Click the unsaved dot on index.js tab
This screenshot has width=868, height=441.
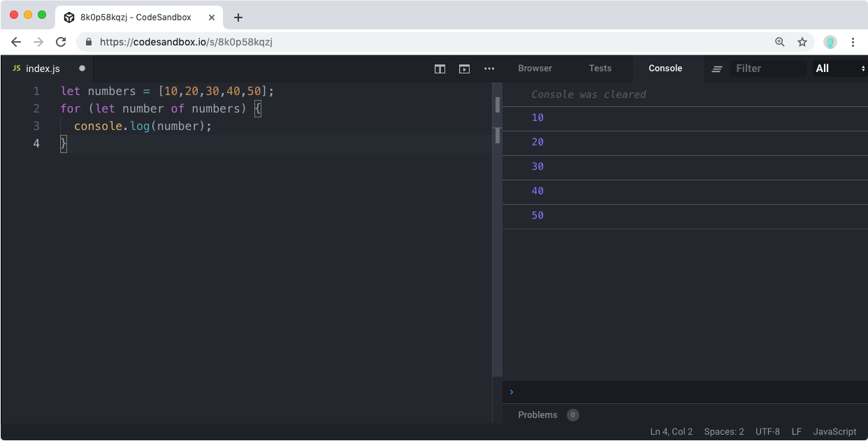(x=82, y=68)
